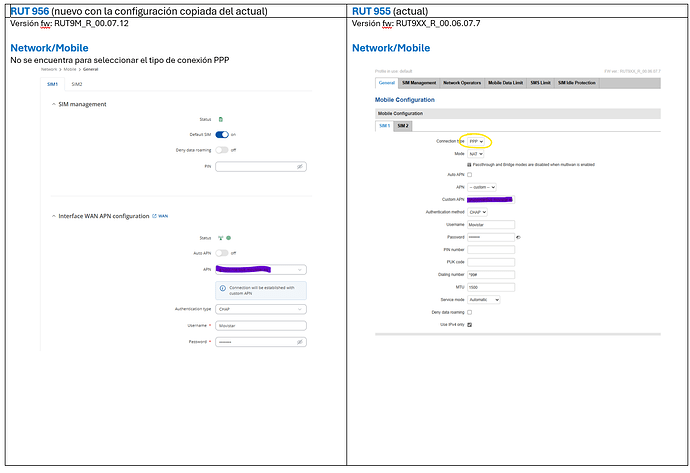Screen dimensions: 690x473
Task: Click the Username field in RUT 955
Action: tap(491, 225)
